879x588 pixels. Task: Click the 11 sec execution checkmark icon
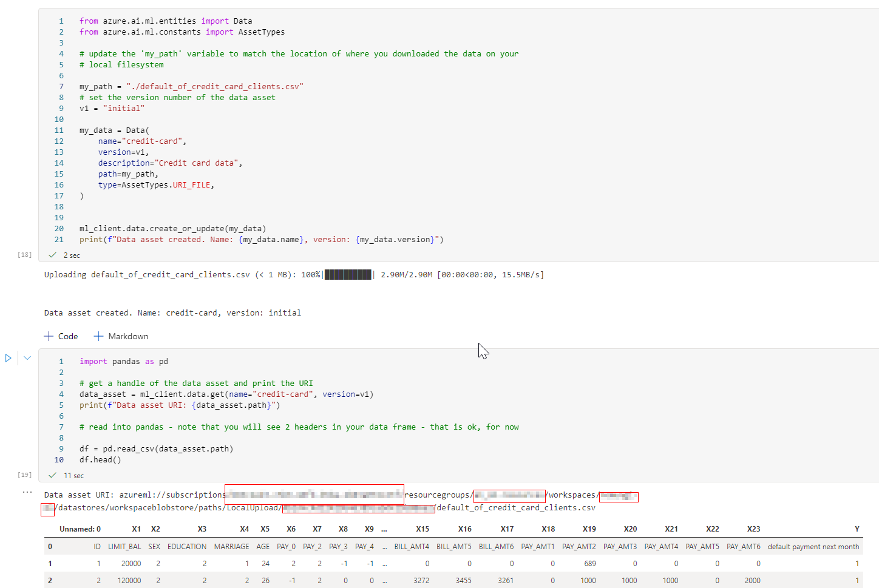(53, 475)
